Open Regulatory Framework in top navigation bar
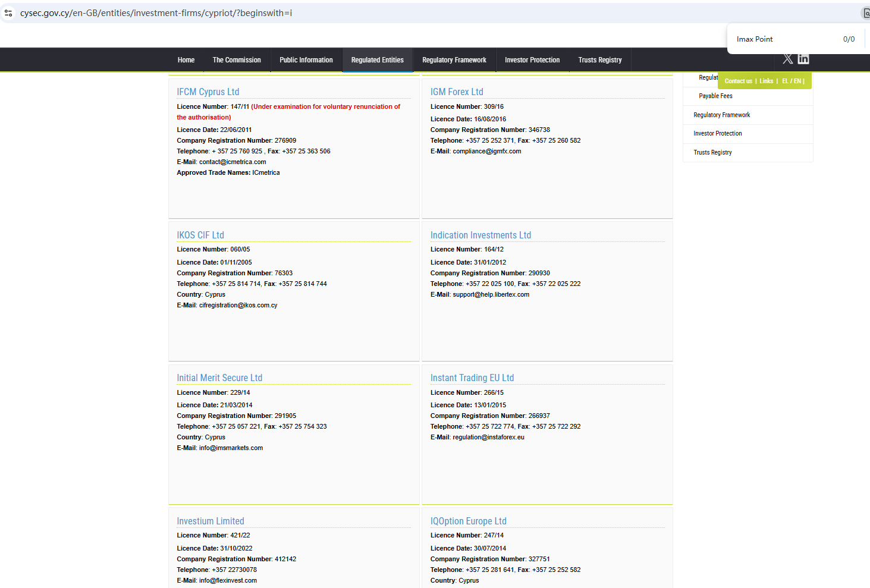The height and width of the screenshot is (588, 870). pyautogui.click(x=454, y=60)
